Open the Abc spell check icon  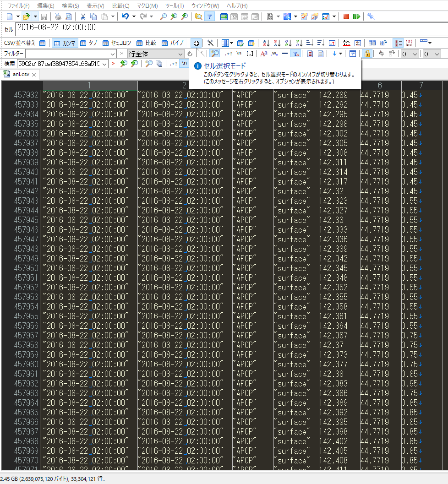[x=346, y=43]
